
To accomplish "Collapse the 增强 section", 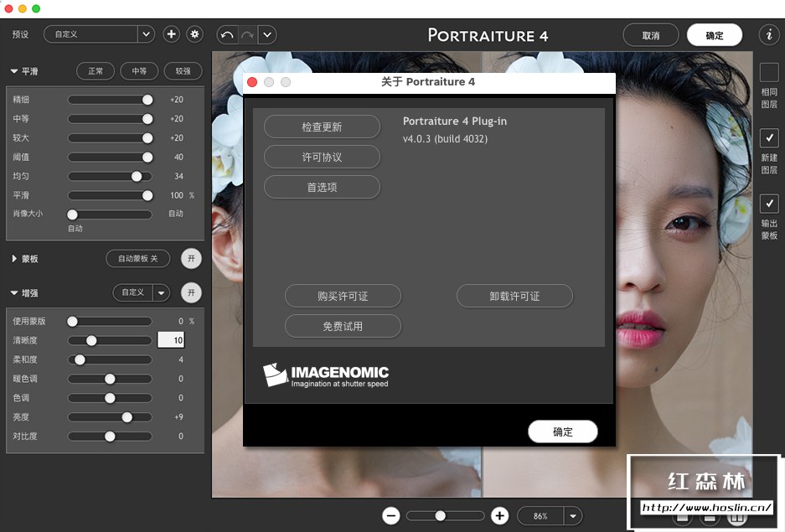I will pyautogui.click(x=14, y=292).
